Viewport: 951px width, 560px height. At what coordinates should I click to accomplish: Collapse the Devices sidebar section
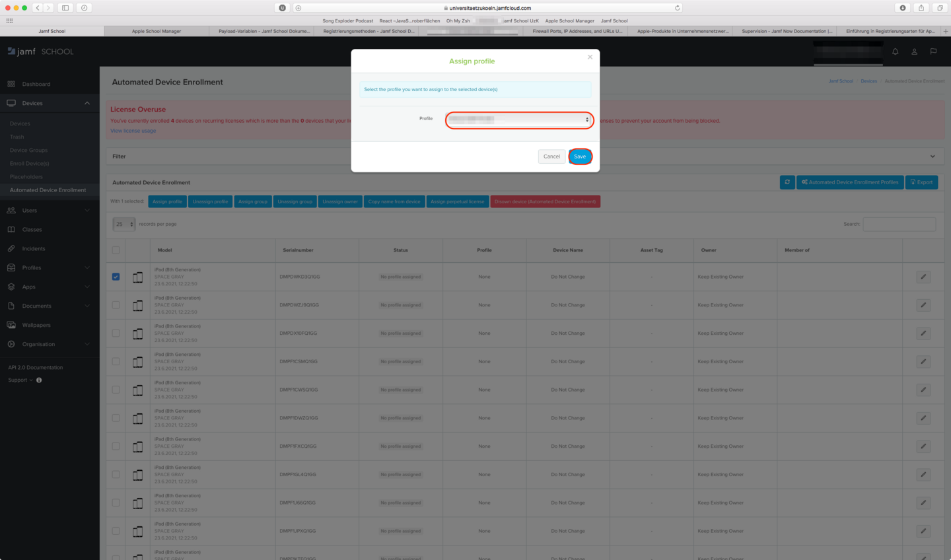click(x=87, y=103)
